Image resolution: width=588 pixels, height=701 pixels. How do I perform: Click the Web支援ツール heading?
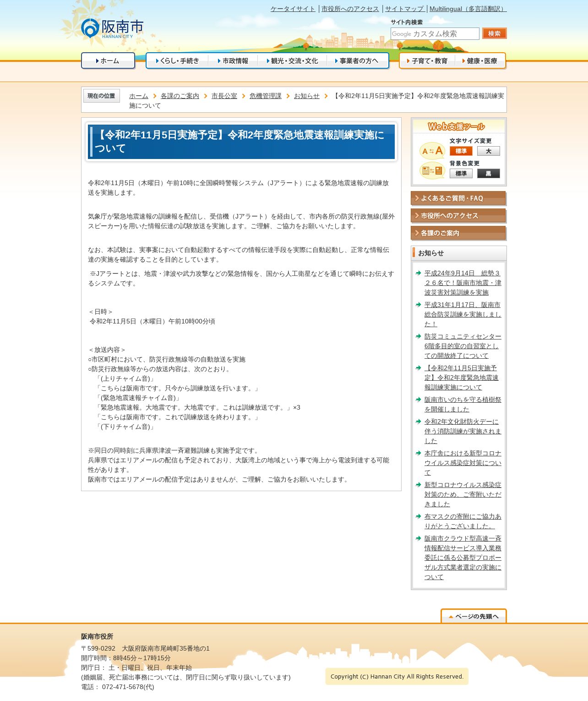click(456, 126)
